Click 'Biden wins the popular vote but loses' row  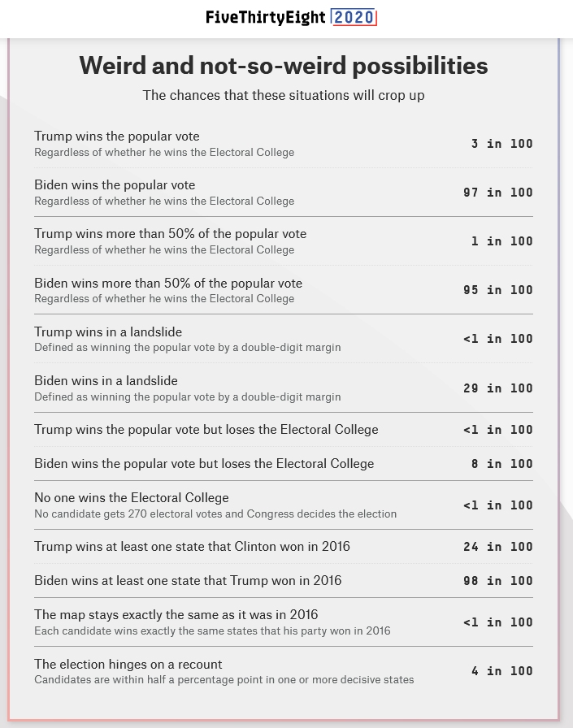(x=204, y=464)
